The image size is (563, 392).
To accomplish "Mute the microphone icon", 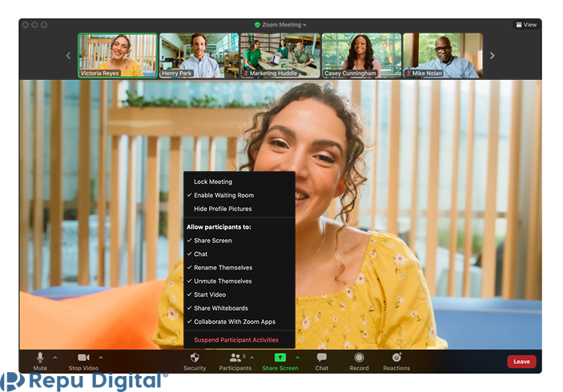I will pyautogui.click(x=40, y=358).
